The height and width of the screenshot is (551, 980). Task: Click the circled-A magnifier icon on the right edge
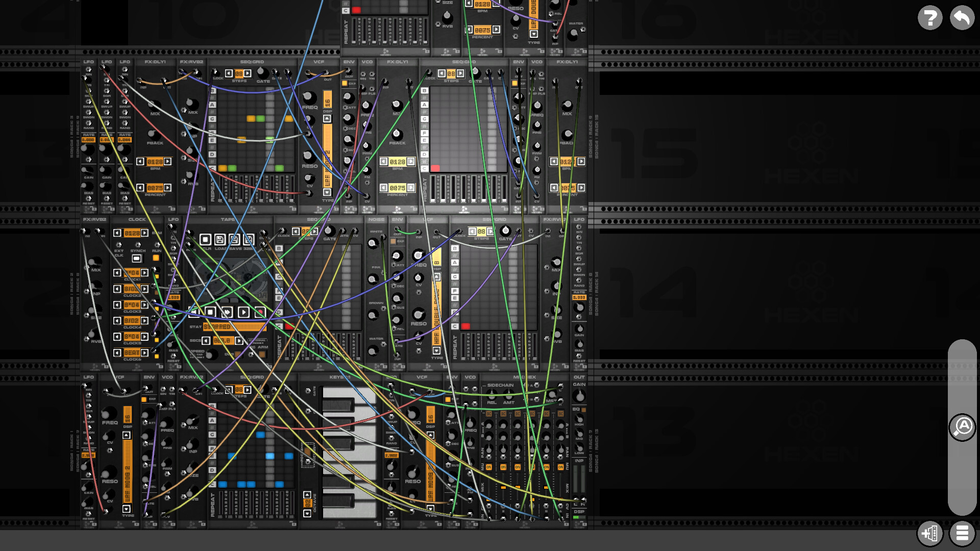tap(962, 427)
